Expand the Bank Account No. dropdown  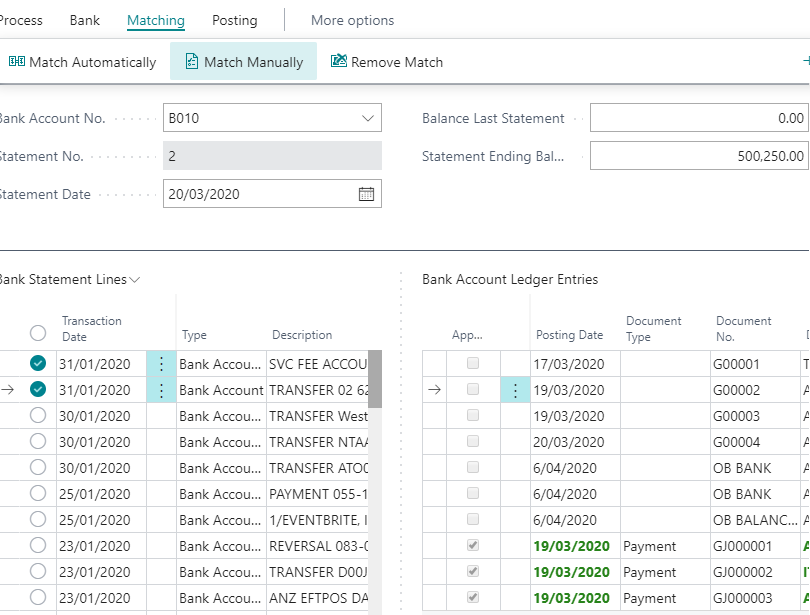coord(367,118)
